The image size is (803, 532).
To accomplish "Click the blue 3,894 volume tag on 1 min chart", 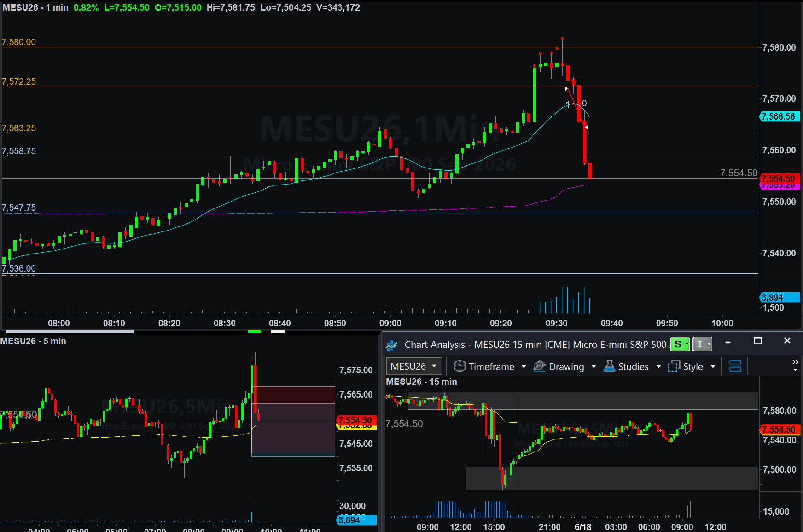I will 779,297.
